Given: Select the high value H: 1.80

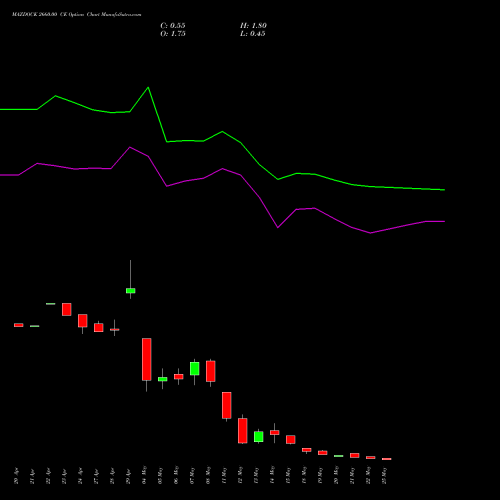Looking at the screenshot, I should tap(253, 26).
